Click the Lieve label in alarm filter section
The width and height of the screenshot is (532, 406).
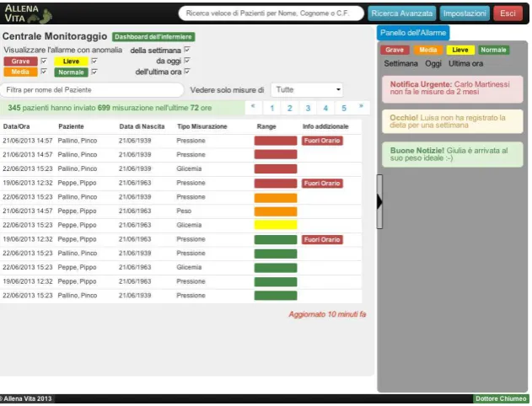click(x=71, y=61)
